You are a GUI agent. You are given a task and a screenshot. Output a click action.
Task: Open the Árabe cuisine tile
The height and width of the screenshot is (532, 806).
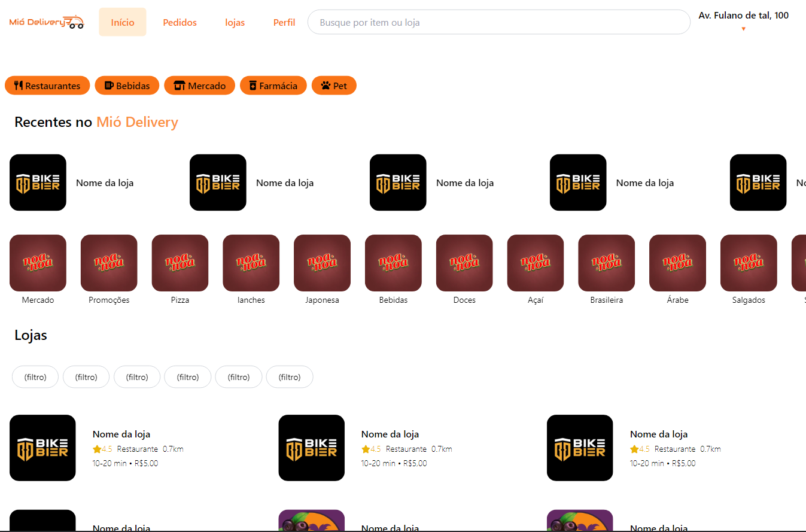pos(677,263)
